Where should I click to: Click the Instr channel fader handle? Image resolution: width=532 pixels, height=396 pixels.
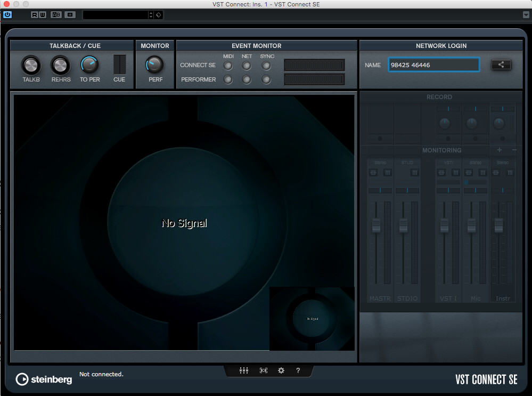498,225
